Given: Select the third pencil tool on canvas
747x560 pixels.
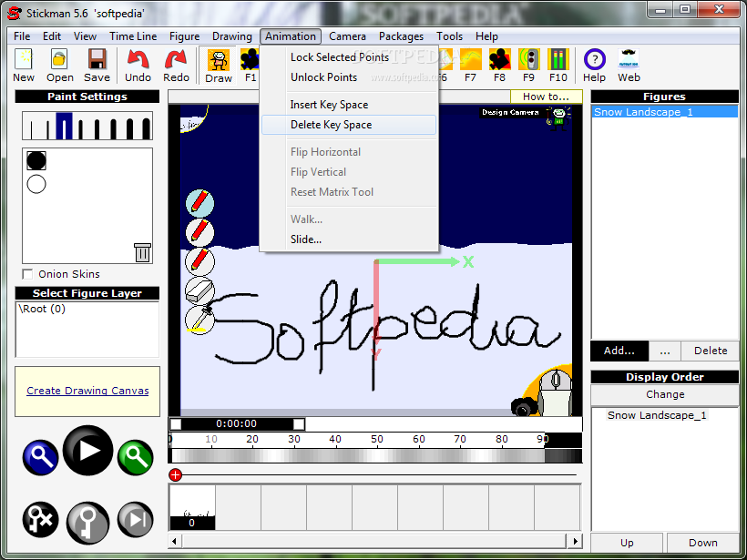Looking at the screenshot, I should (200, 261).
